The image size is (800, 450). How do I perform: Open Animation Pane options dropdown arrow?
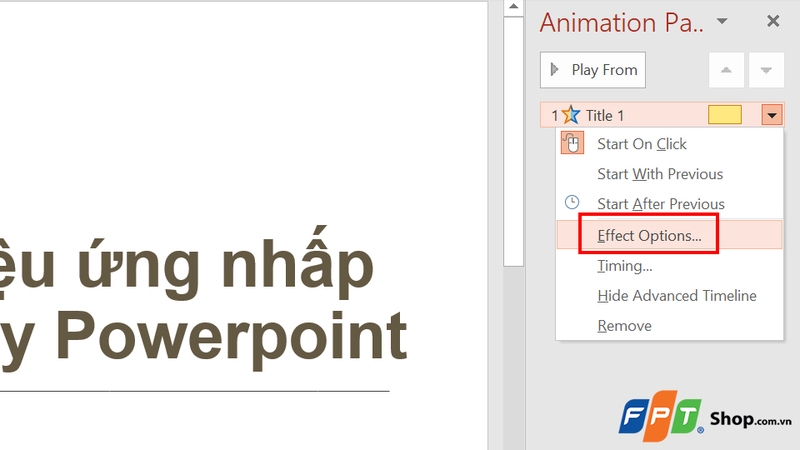point(722,21)
